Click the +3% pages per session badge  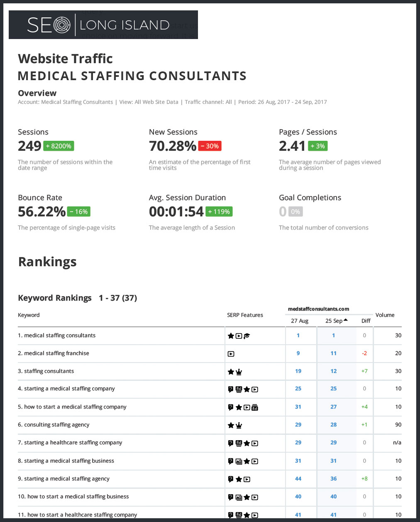[317, 146]
